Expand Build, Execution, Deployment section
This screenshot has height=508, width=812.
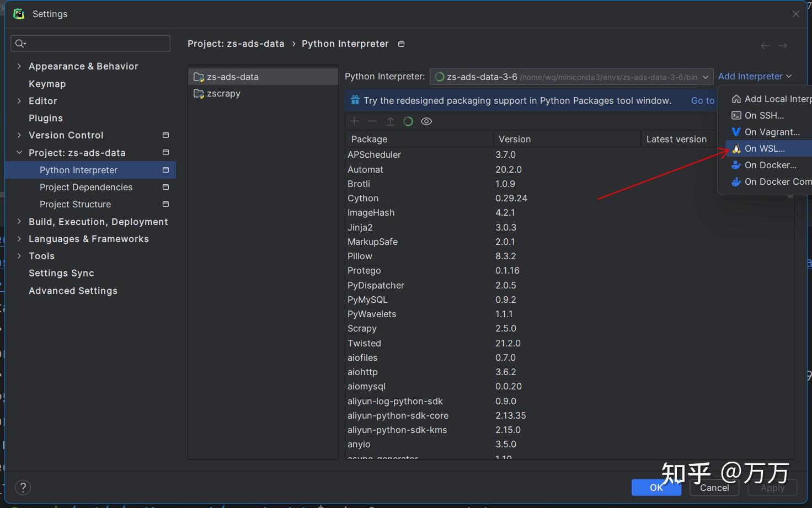(19, 222)
